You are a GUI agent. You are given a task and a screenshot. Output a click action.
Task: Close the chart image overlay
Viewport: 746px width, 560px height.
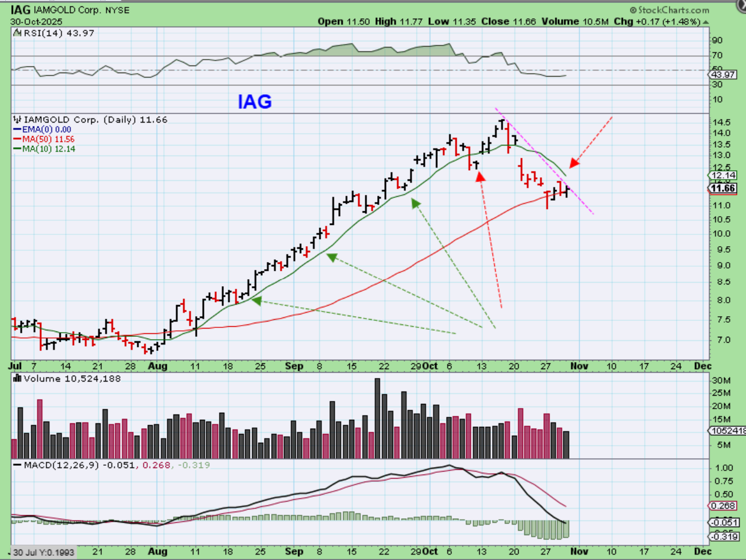pyautogui.click(x=742, y=4)
